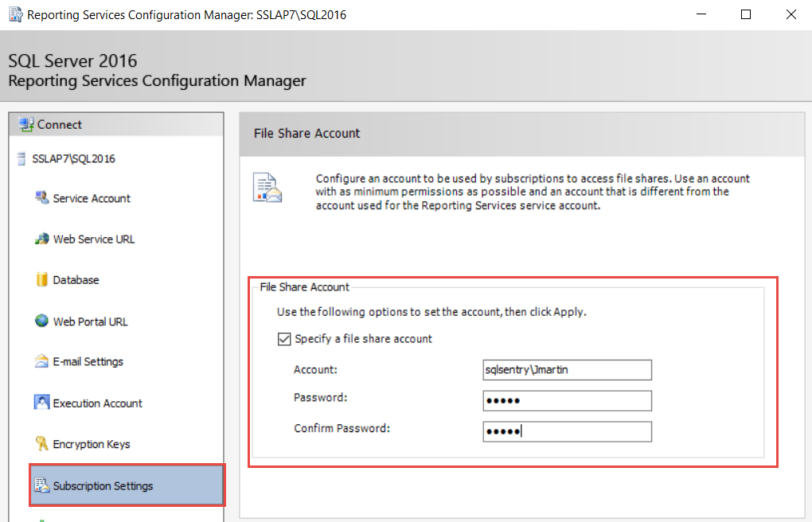Click the Subscription Settings icon
The width and height of the screenshot is (812, 522).
[x=42, y=485]
